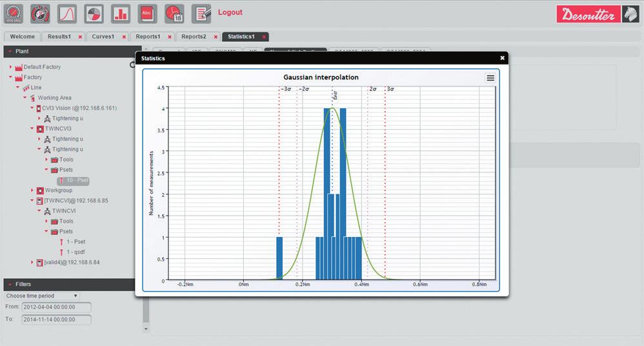Expand the Default Factory tree node

click(11, 66)
